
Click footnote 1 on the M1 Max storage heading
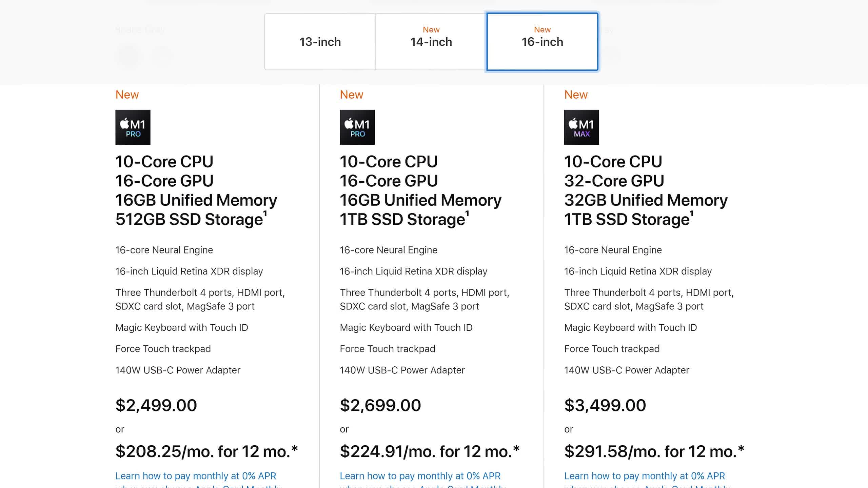pos(692,214)
